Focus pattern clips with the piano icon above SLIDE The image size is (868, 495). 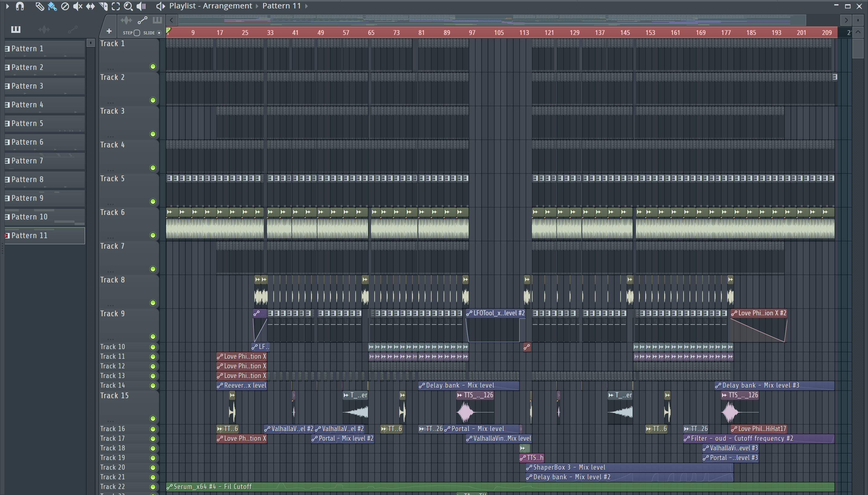[x=157, y=20]
